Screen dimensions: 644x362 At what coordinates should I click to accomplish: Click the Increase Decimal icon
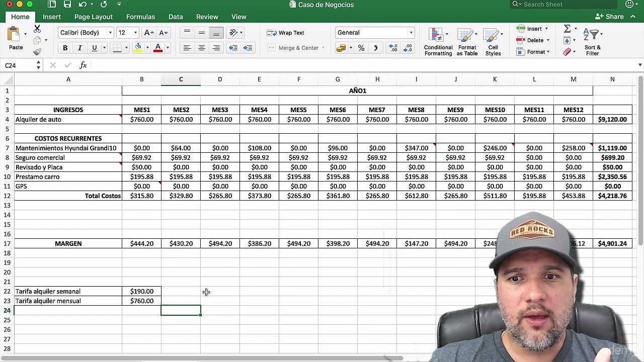click(393, 48)
